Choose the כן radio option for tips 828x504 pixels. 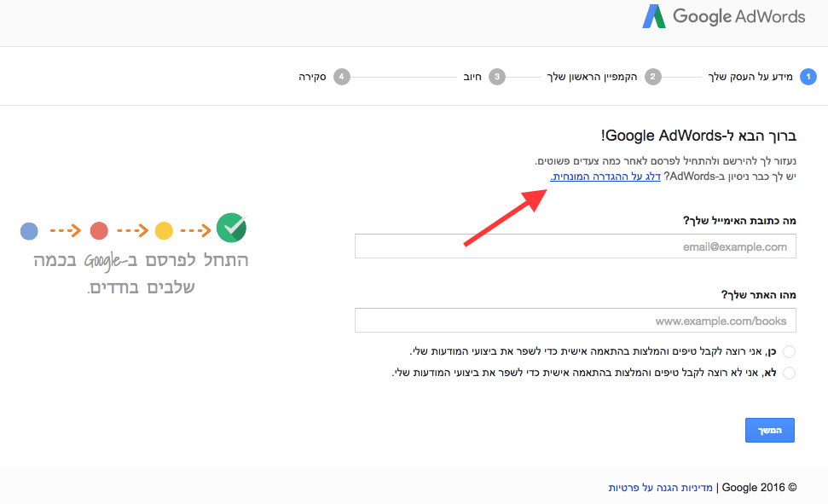click(789, 351)
